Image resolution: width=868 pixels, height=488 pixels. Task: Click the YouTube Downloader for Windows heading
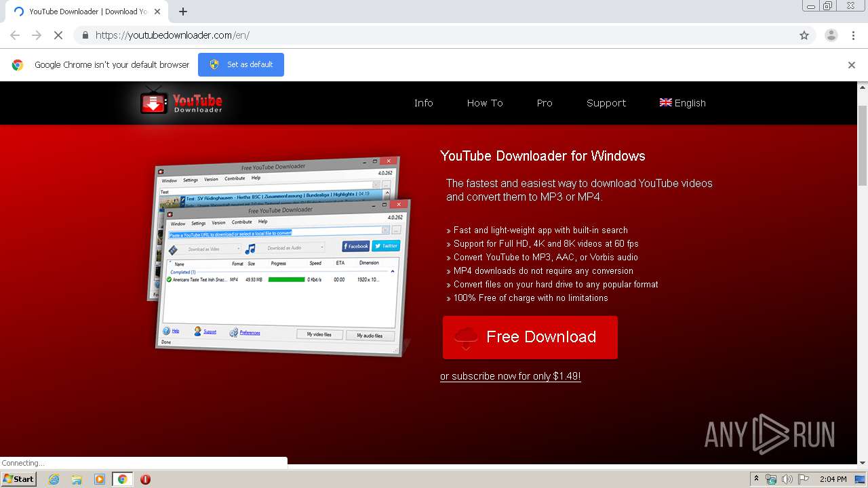pos(542,156)
